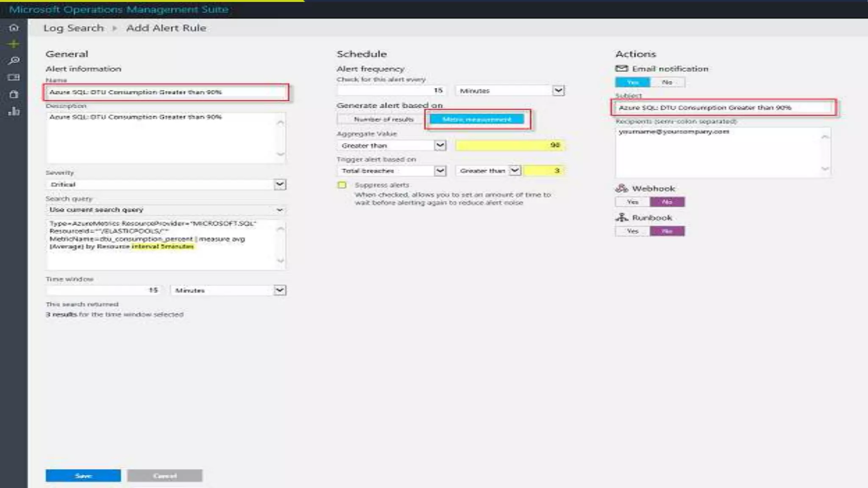Click the Recipients text area
The width and height of the screenshot is (868, 488).
click(723, 152)
